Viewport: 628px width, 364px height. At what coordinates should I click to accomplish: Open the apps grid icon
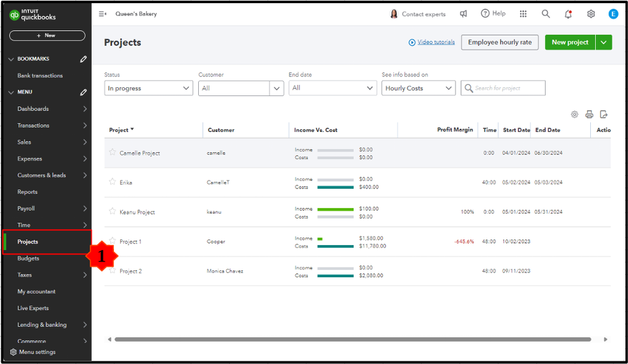(x=523, y=14)
